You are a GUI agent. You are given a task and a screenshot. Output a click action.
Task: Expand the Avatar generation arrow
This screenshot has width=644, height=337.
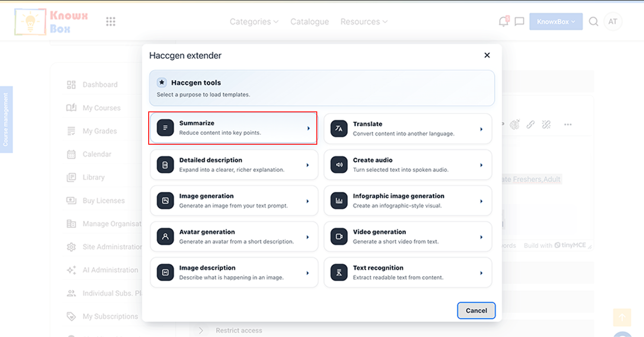coord(307,237)
